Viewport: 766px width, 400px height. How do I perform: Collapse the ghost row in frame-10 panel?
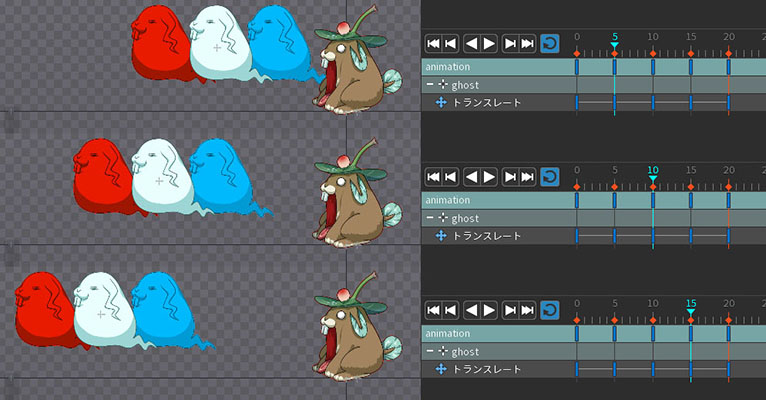coord(430,218)
